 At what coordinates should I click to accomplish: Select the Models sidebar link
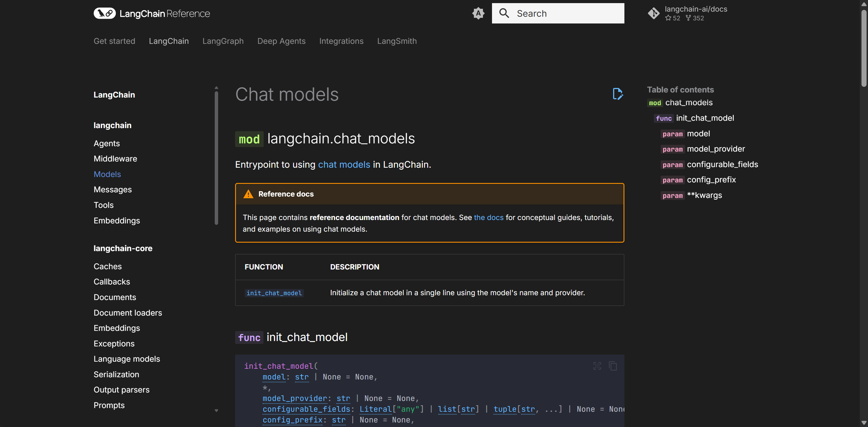coord(107,174)
